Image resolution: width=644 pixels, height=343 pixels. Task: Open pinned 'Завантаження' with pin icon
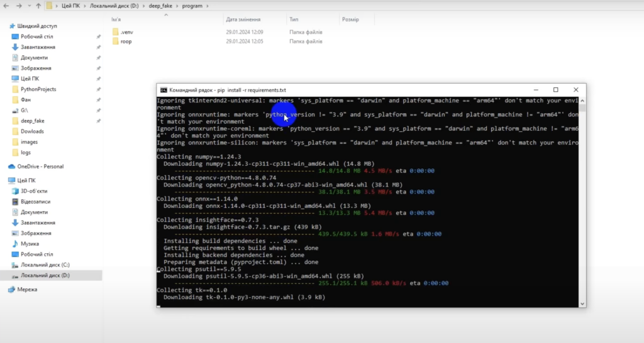tap(38, 47)
